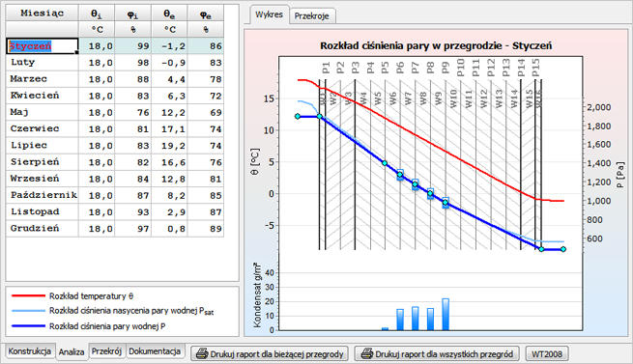Open the Dokumentacja bottom tab
This screenshot has width=633, height=364.
coord(155,351)
